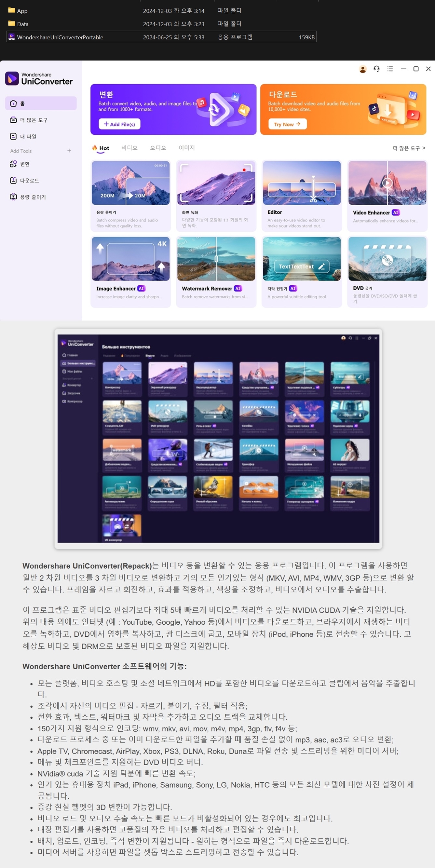Click the Russian UniConverter screenshot image
The image size is (435, 868).
click(218, 439)
